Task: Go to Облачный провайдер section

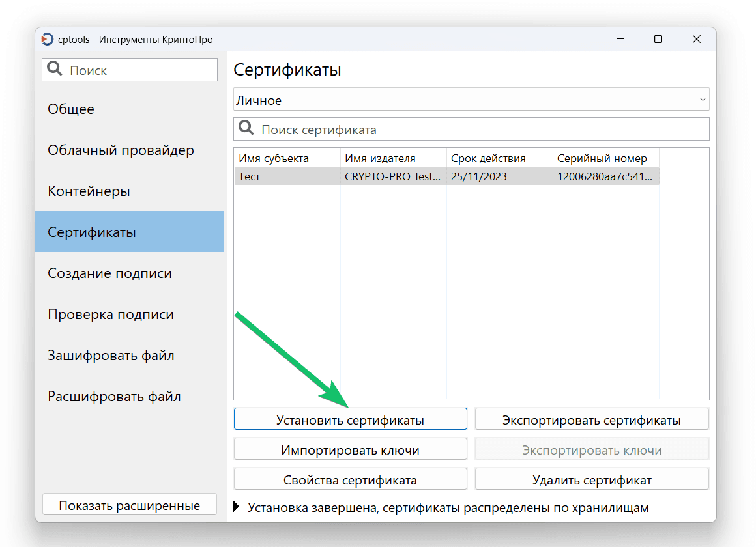Action: [130, 150]
